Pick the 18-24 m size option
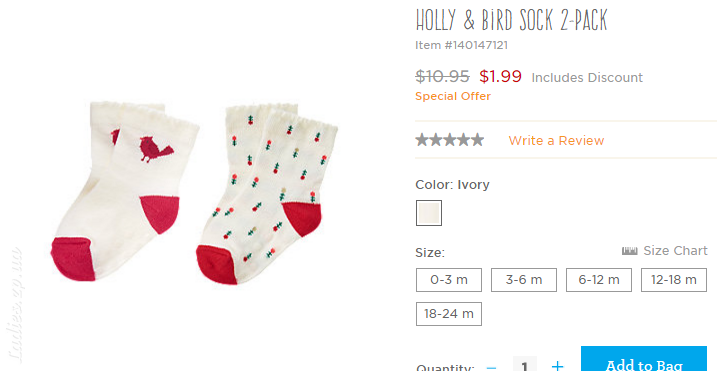This screenshot has width=717, height=371. 449,314
